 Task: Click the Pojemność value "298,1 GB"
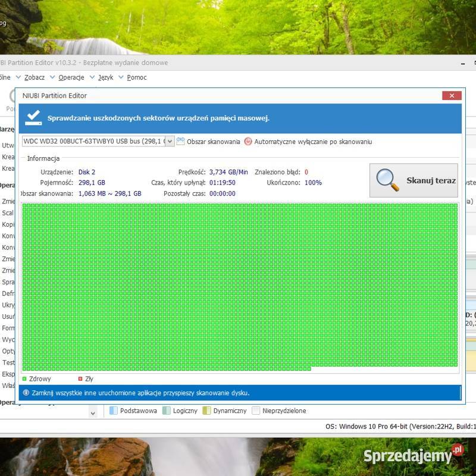[92, 183]
